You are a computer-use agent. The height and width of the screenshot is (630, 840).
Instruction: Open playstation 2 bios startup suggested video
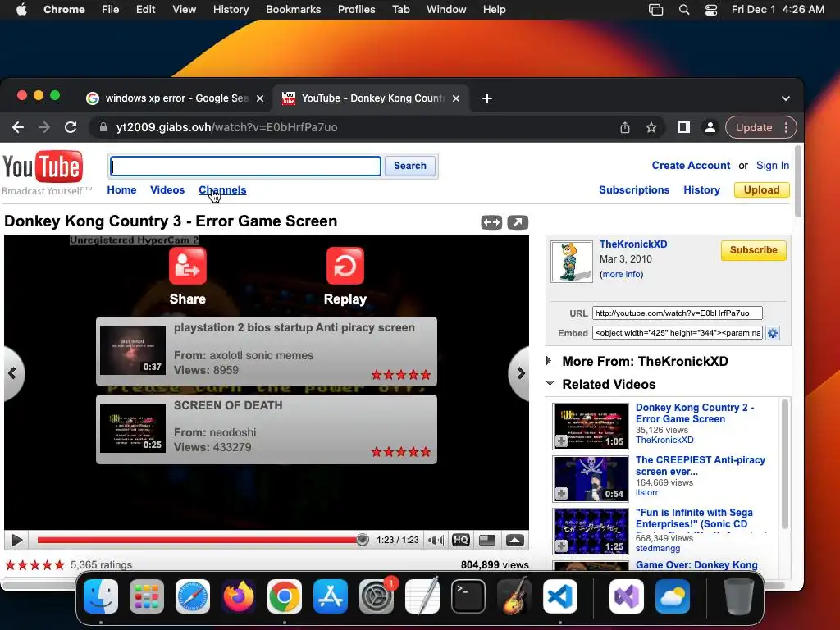[x=267, y=351]
